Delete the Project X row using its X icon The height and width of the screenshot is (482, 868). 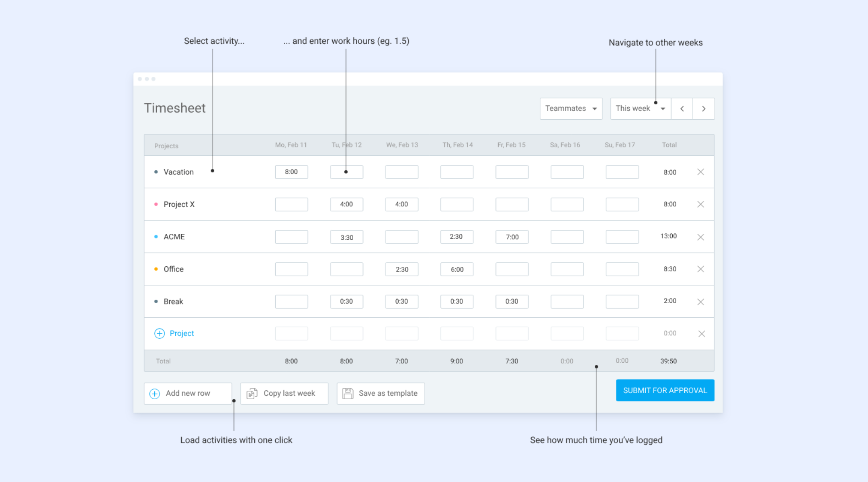(700, 204)
